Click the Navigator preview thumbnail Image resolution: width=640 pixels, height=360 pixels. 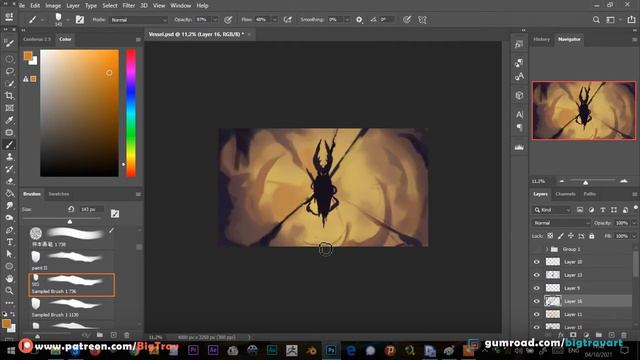(x=584, y=111)
